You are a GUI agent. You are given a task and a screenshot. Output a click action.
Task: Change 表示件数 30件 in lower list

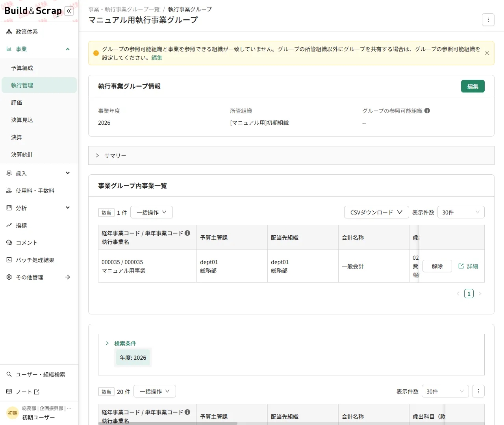click(445, 391)
